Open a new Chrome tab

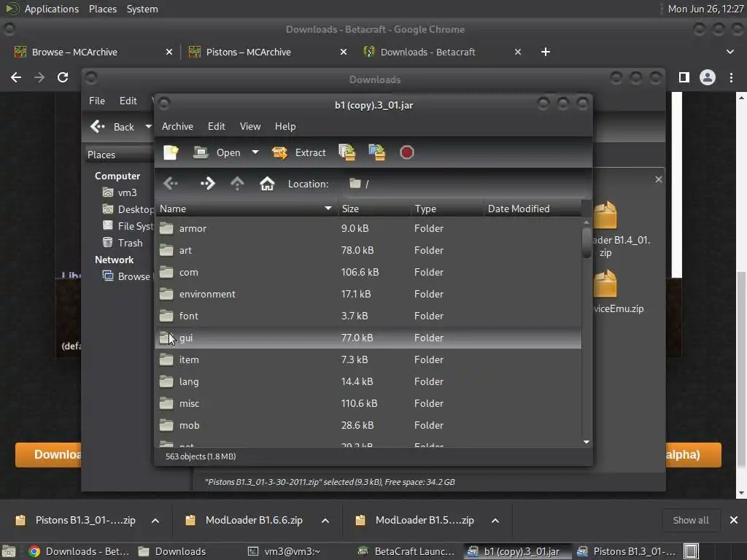(x=546, y=52)
